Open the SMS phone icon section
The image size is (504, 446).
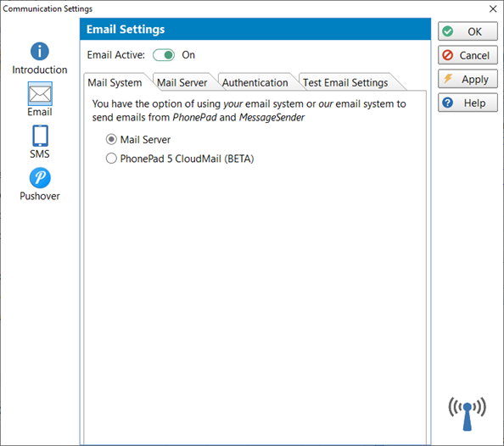click(40, 136)
